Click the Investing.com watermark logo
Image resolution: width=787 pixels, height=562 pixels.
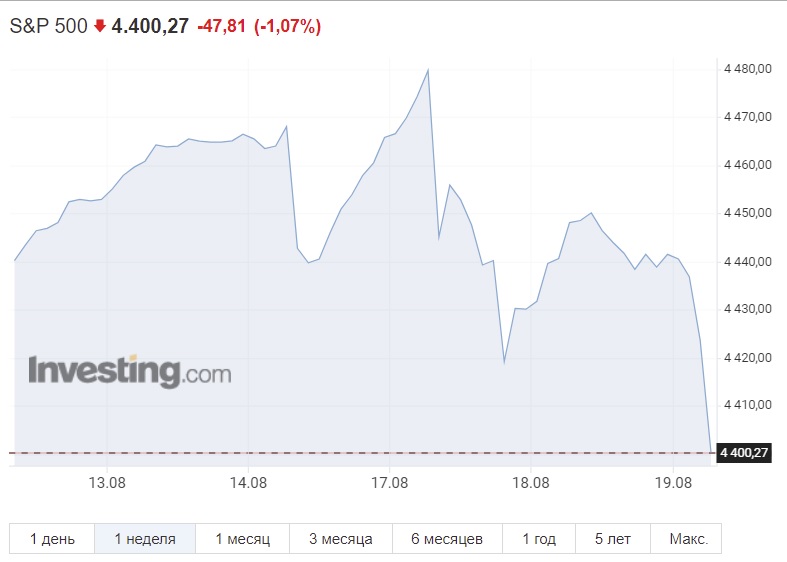click(x=130, y=371)
